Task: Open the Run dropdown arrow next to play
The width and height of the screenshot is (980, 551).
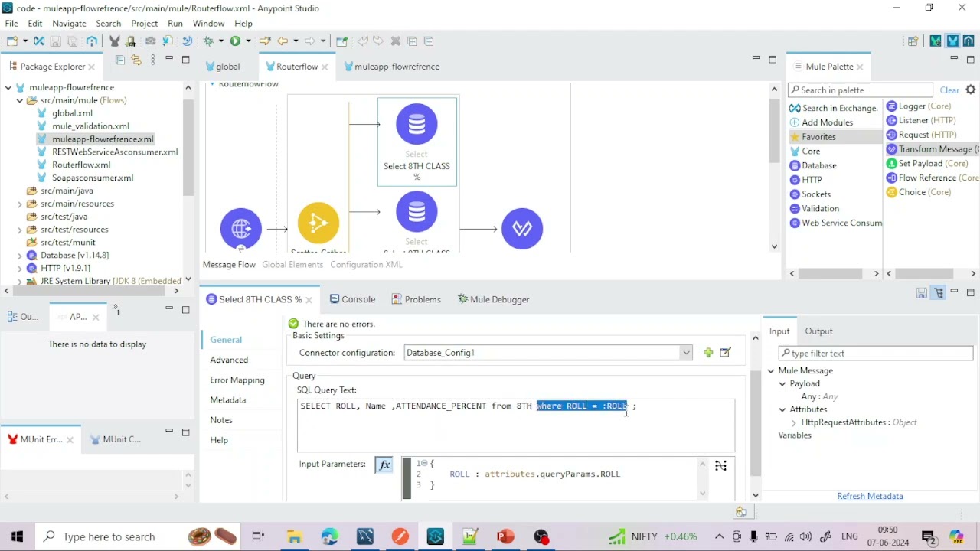Action: coord(248,41)
